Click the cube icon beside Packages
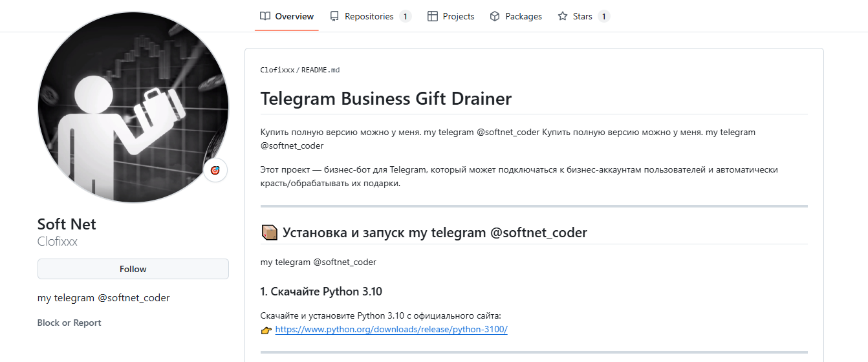 495,16
